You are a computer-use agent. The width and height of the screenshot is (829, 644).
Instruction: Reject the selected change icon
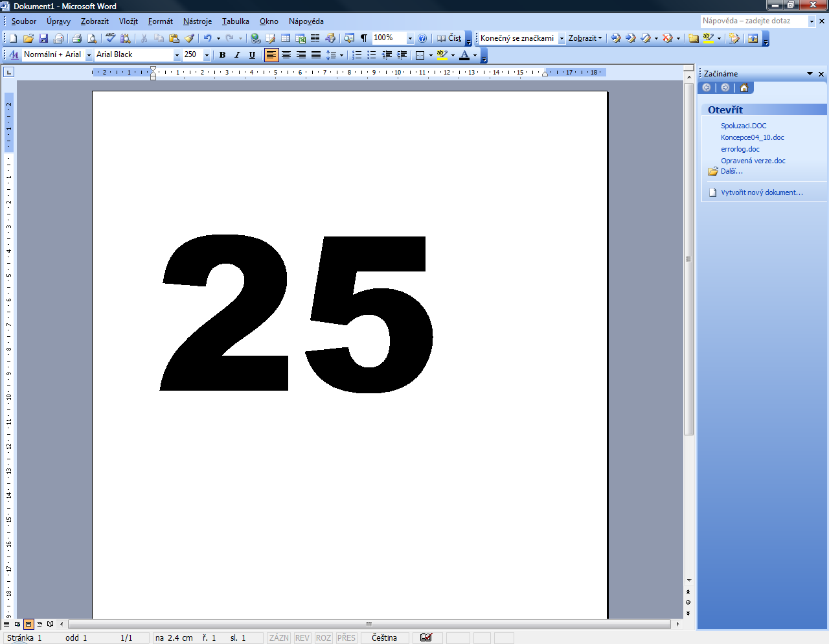coord(667,38)
